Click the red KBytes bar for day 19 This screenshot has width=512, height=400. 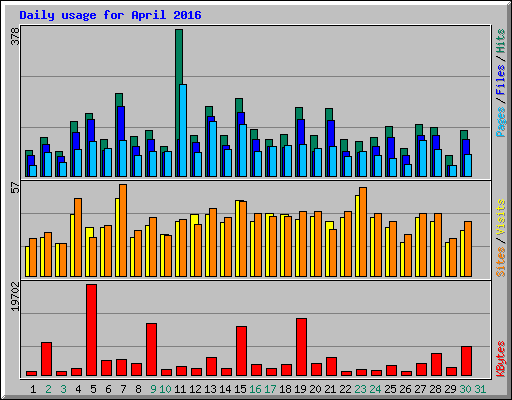coord(302,347)
